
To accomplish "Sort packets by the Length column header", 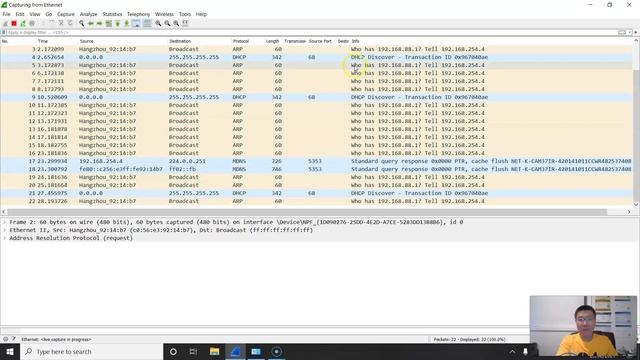I will point(272,41).
